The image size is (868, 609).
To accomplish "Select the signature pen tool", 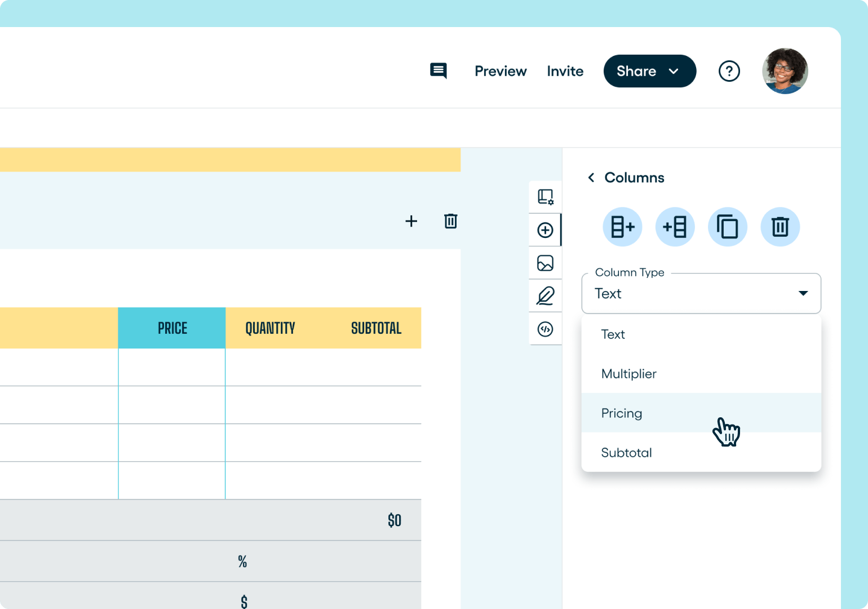I will 544,295.
